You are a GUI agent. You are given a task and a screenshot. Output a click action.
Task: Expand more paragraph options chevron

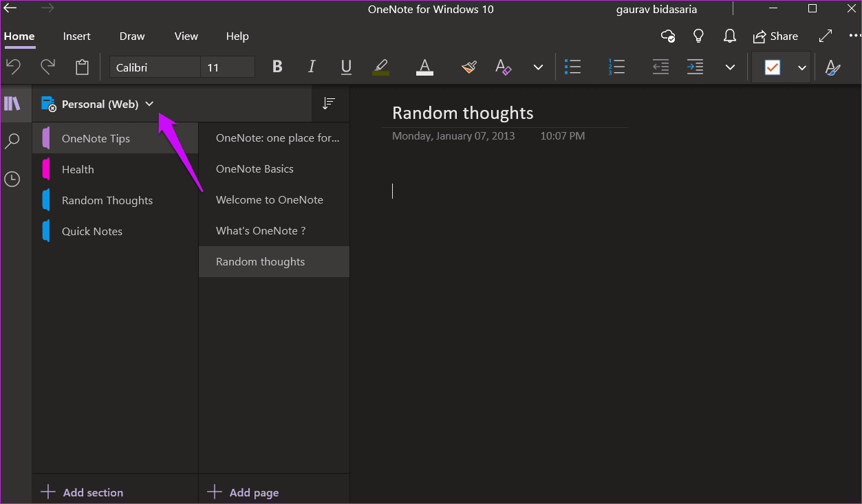click(x=730, y=67)
